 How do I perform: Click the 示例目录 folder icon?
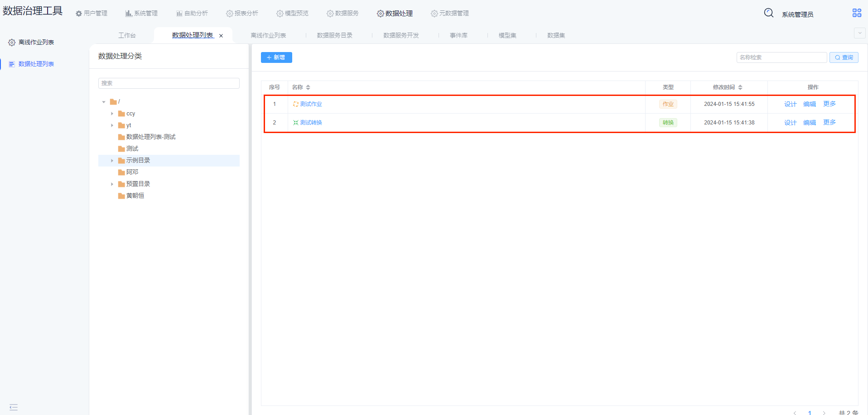121,161
